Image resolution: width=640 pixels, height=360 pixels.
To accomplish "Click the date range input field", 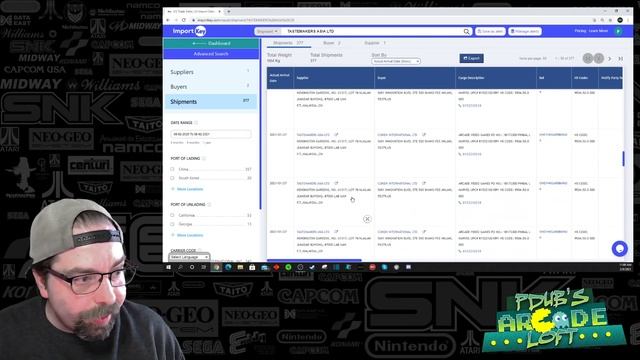I will pyautogui.click(x=211, y=134).
